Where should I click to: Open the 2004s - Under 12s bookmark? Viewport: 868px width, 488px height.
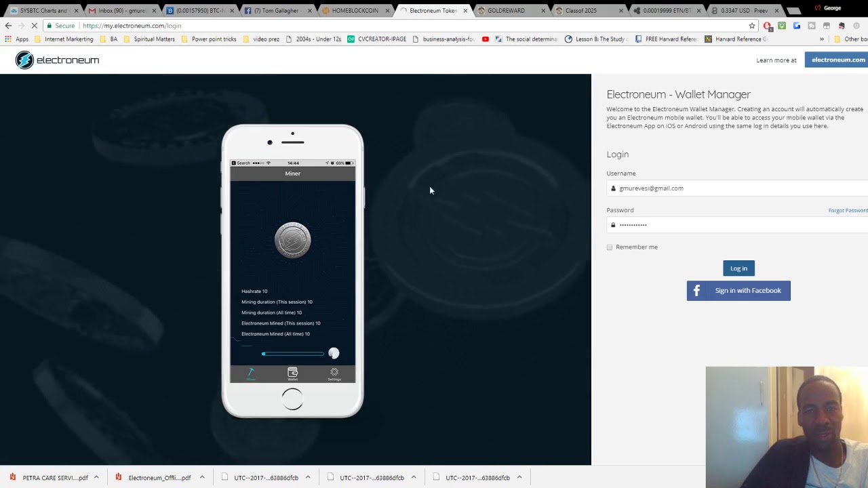coord(313,39)
